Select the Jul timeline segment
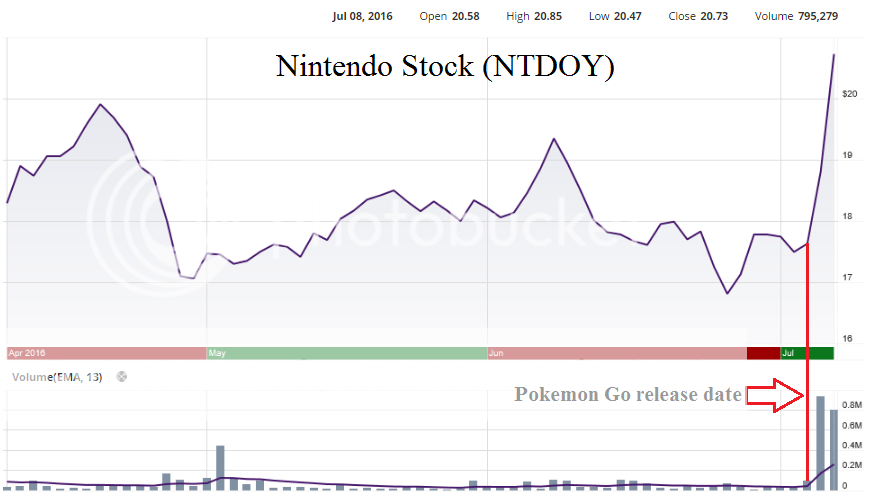 806,353
